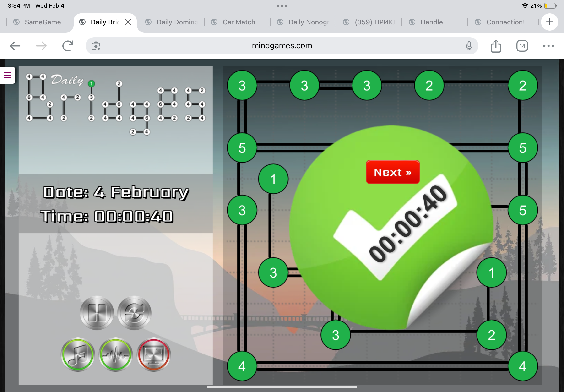Image resolution: width=564 pixels, height=392 pixels.
Task: Open browser more options menu
Action: click(548, 46)
